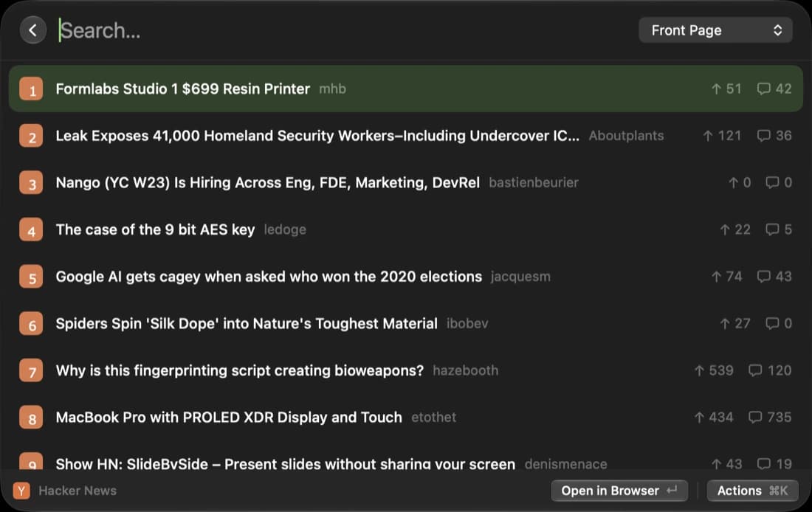Click upvote arrow on Nango story
The image size is (812, 512).
pos(733,183)
